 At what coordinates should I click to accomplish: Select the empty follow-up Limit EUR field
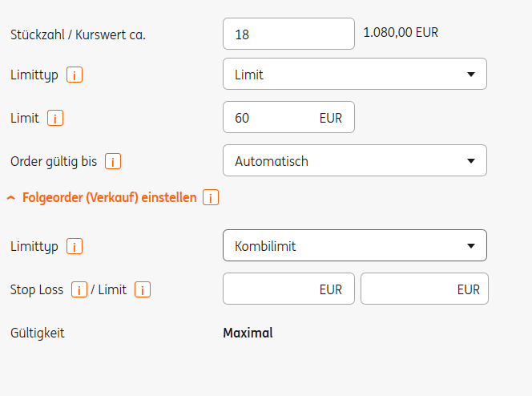(424, 289)
